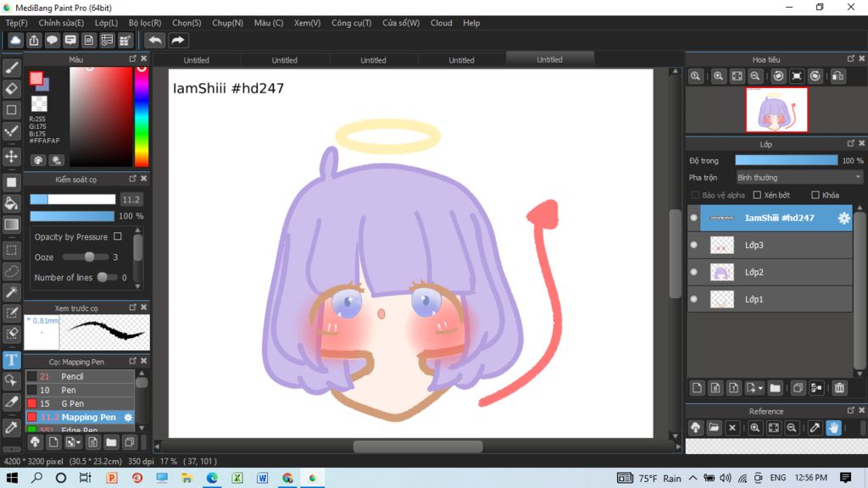Open the Công cụ(T) menu
Image resolution: width=868 pixels, height=488 pixels.
351,23
